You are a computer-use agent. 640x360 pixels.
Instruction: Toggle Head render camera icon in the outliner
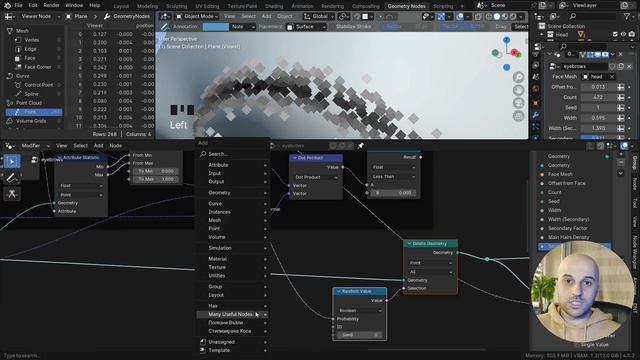tap(632, 35)
